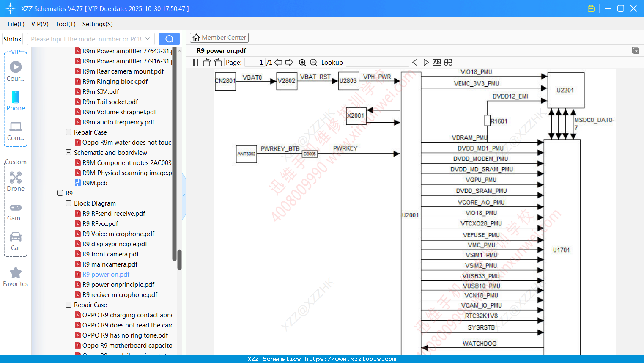Viewport: 644px width, 363px height.
Task: Open R9 maincamera.pdf from the tree
Action: coord(110,264)
